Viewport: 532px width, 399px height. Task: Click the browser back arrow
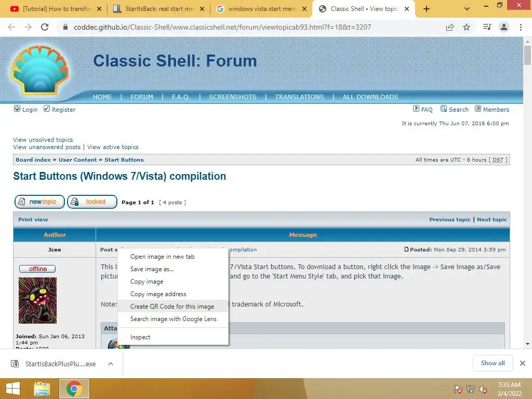click(x=11, y=27)
